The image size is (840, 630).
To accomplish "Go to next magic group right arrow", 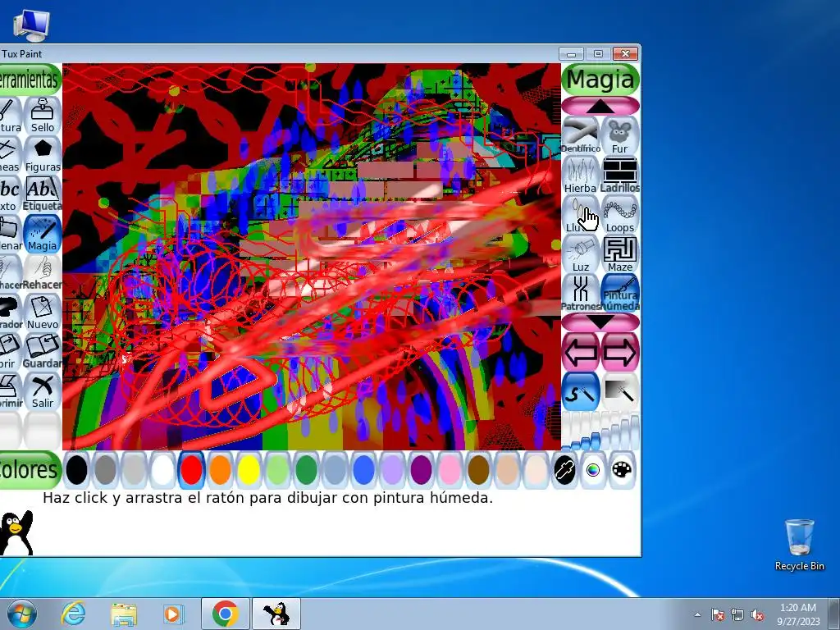I will tap(620, 352).
